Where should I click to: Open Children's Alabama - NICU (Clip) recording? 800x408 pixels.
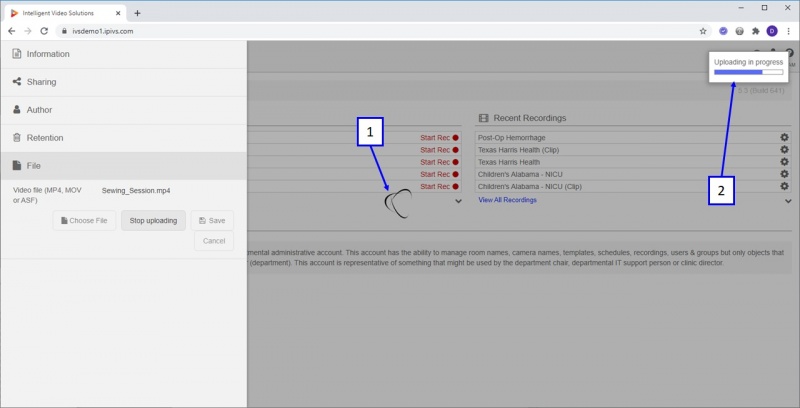tap(530, 187)
